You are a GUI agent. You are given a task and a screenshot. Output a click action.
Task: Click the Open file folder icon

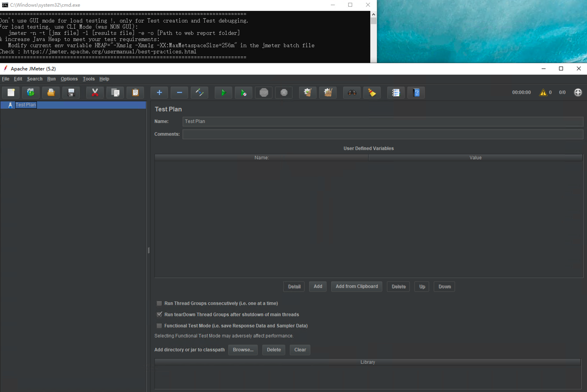coord(51,92)
